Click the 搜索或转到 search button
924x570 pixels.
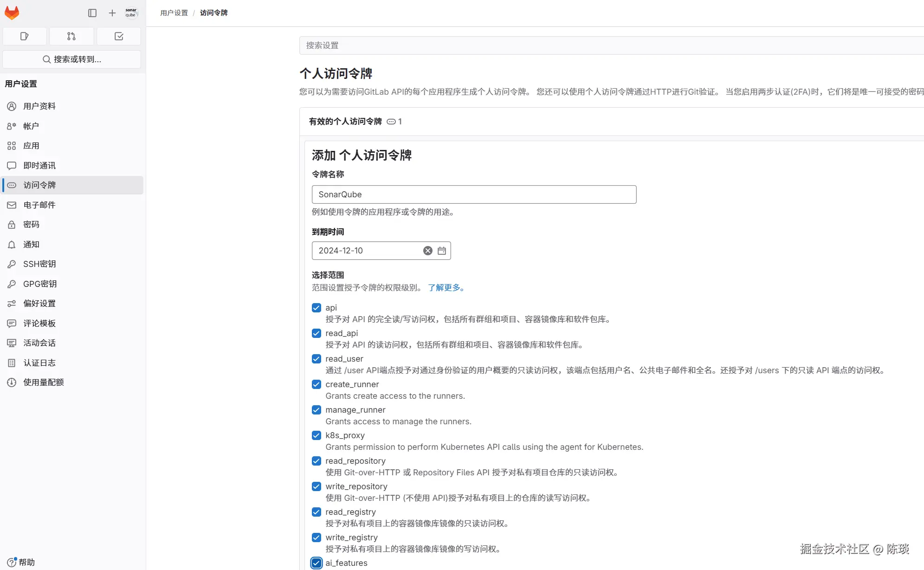72,59
